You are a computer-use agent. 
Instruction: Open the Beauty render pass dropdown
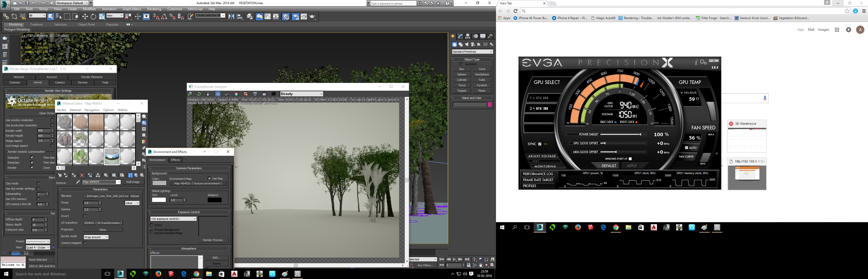pyautogui.click(x=301, y=94)
